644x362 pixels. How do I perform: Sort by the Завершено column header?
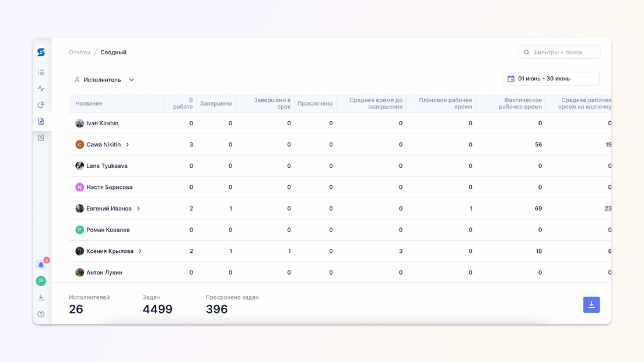(216, 103)
